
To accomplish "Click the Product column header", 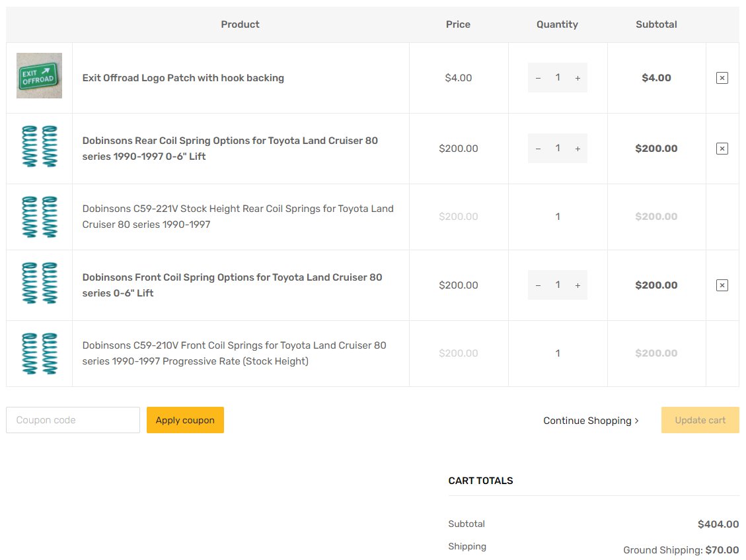I will pyautogui.click(x=241, y=24).
